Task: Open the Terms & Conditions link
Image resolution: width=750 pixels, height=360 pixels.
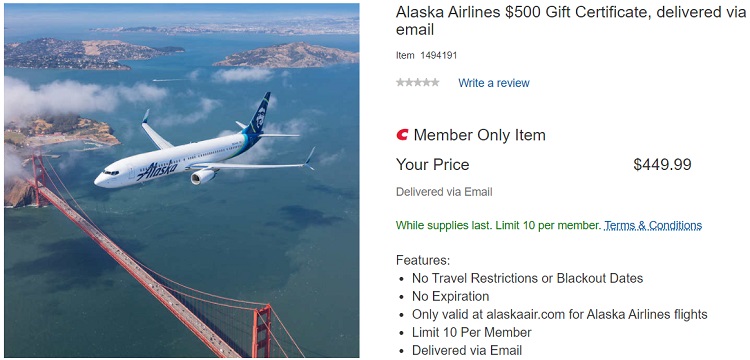Action: tap(653, 225)
